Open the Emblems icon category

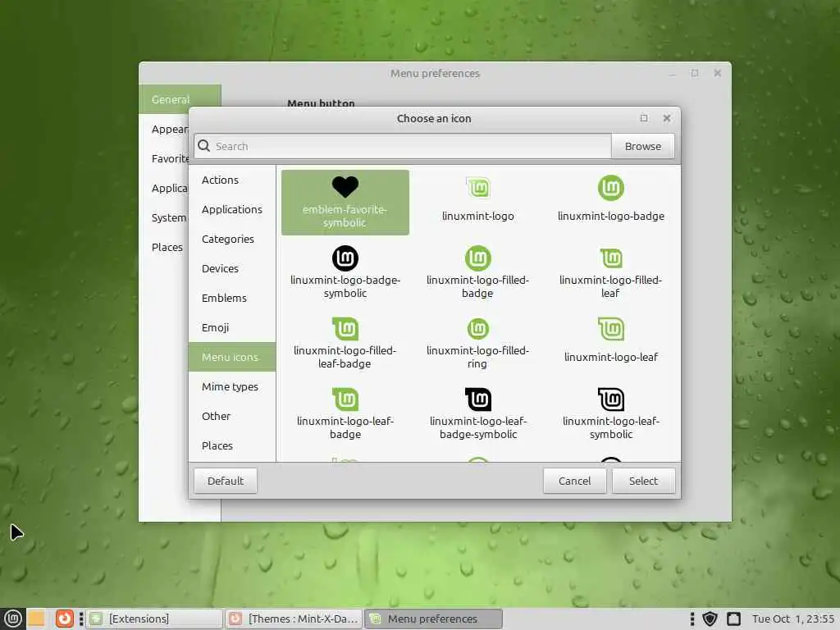pyautogui.click(x=232, y=298)
